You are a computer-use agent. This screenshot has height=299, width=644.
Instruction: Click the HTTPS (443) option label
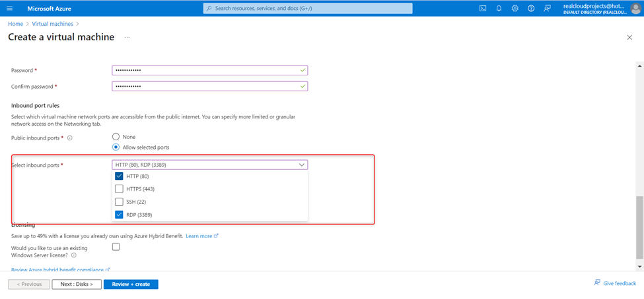[x=141, y=189]
